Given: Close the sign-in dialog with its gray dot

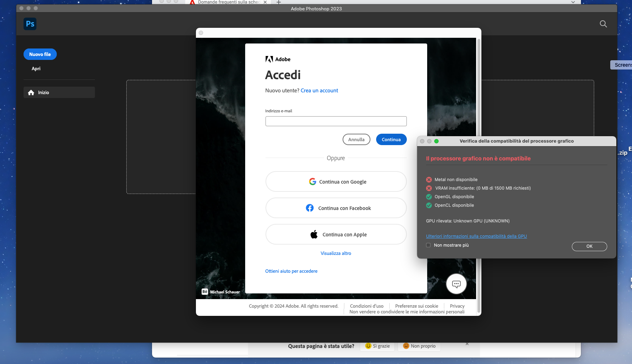Looking at the screenshot, I should (x=201, y=33).
